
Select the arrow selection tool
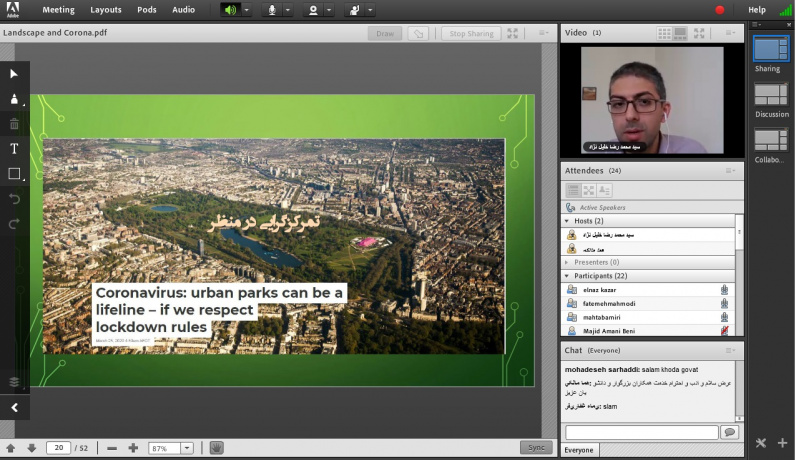point(14,74)
